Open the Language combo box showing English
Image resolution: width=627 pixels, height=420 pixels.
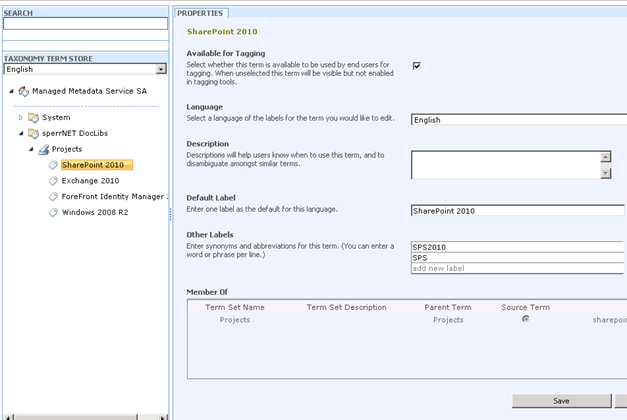pos(519,120)
